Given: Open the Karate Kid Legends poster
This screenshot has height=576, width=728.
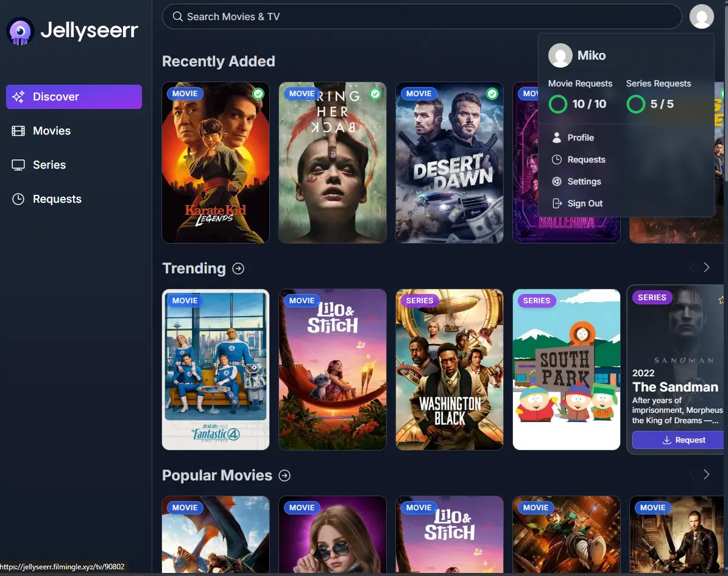Looking at the screenshot, I should 216,163.
